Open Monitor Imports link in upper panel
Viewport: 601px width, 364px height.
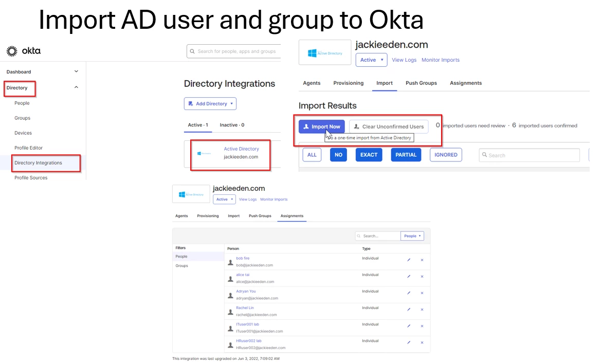(441, 60)
